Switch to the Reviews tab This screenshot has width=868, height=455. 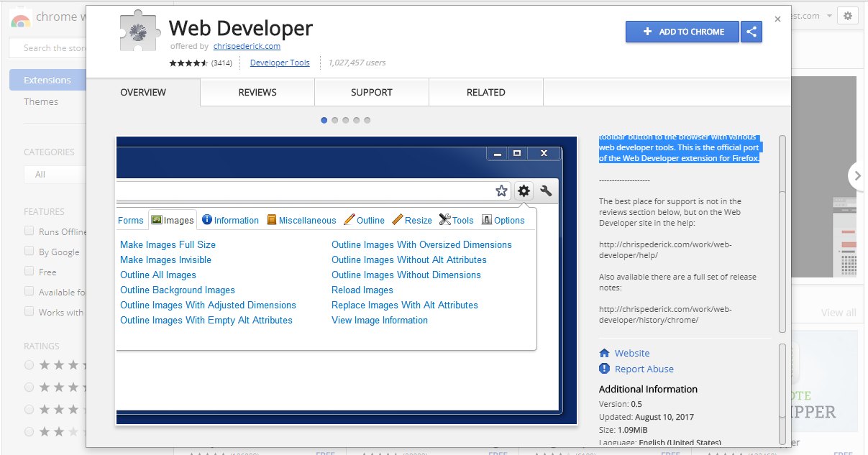click(257, 92)
